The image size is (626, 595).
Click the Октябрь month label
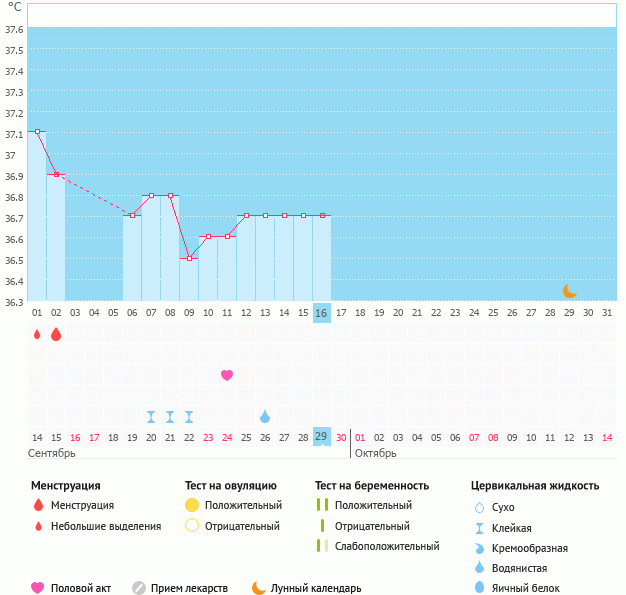pos(376,453)
